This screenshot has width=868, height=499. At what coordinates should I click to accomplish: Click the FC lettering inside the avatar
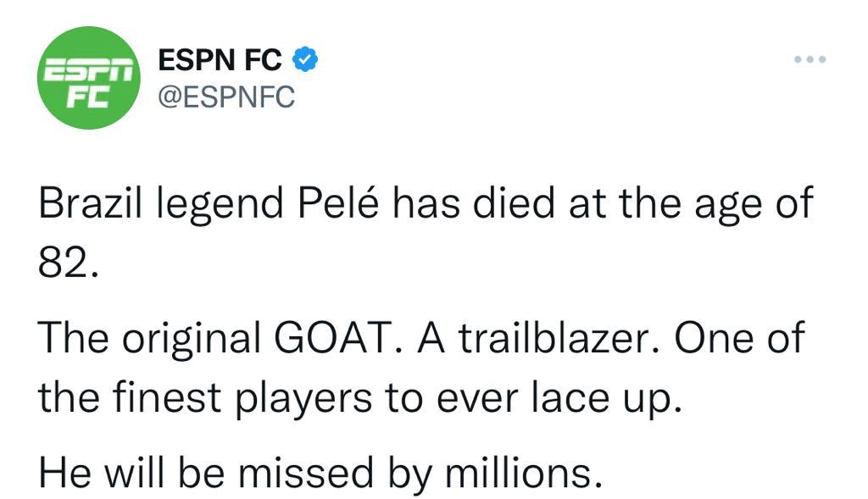pyautogui.click(x=88, y=97)
